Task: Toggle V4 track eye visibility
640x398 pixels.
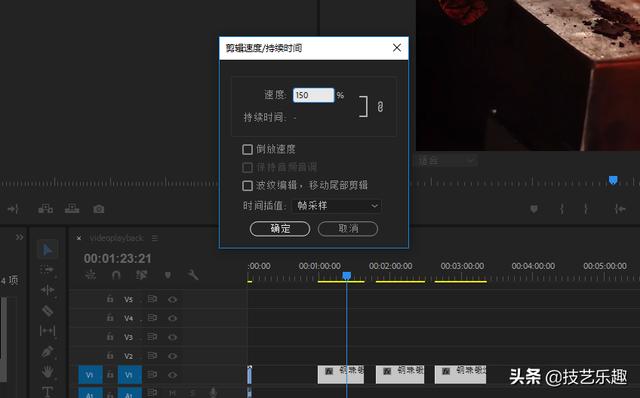Action: pyautogui.click(x=172, y=318)
